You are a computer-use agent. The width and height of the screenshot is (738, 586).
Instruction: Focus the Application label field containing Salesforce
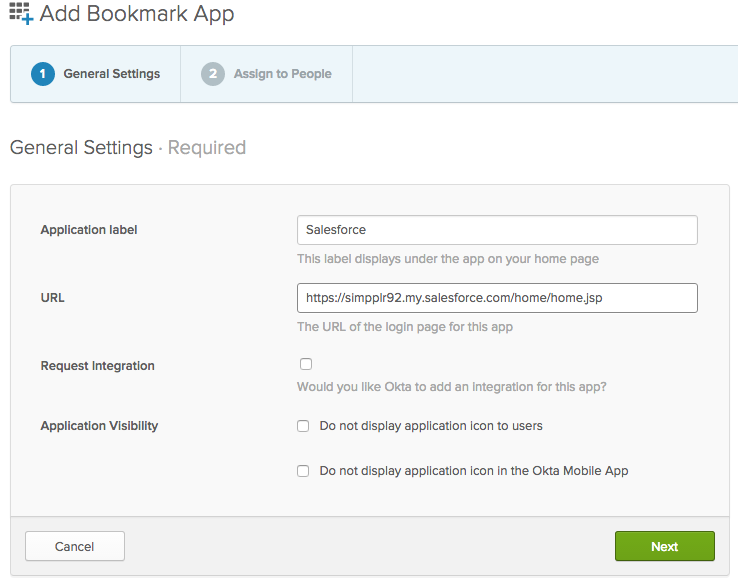497,230
